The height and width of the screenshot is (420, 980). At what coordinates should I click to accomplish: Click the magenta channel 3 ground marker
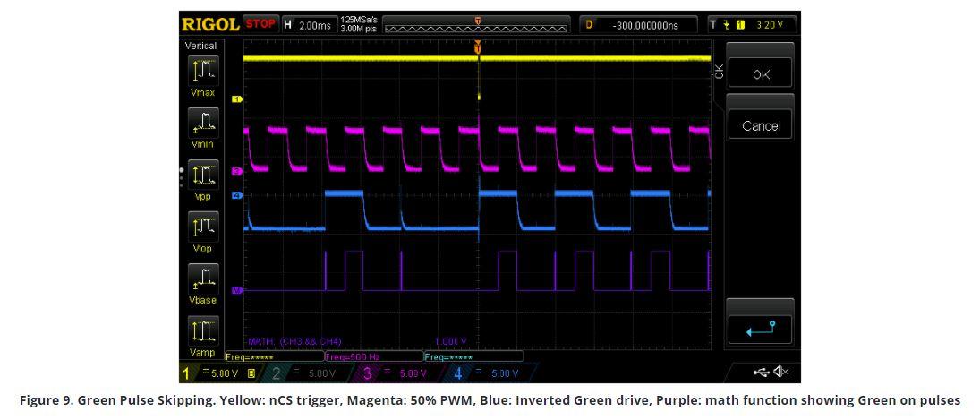(x=236, y=171)
